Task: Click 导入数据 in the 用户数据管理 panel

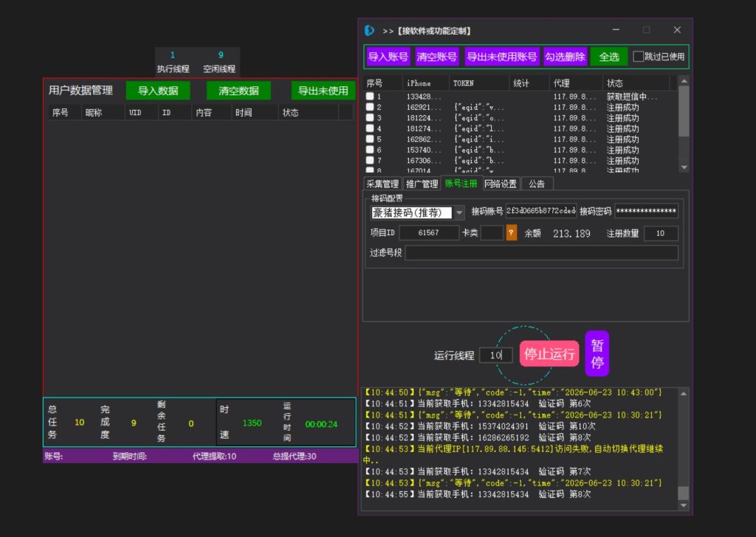Action: click(x=158, y=90)
